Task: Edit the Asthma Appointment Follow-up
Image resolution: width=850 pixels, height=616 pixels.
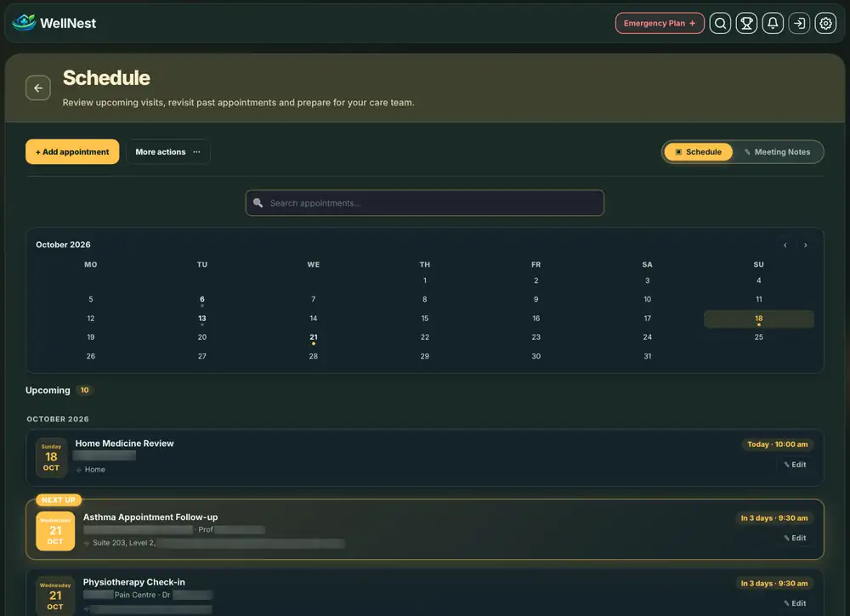Action: (x=795, y=538)
